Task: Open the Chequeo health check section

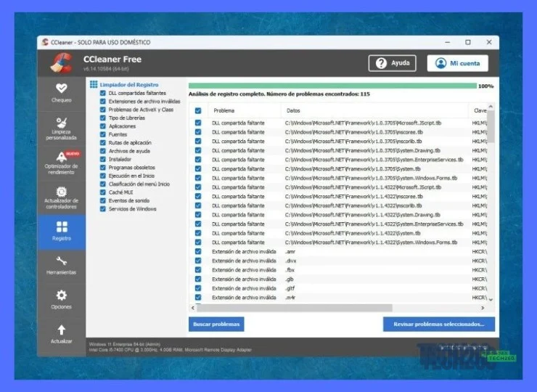Action: [61, 93]
